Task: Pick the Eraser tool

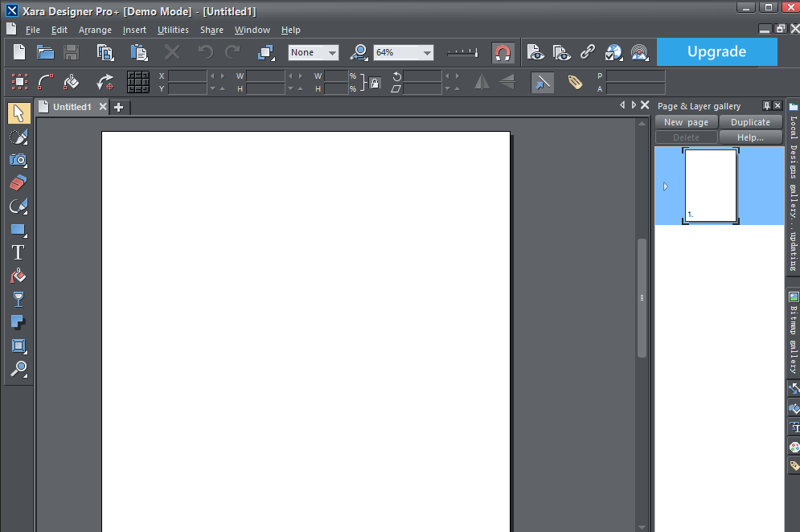Action: point(18,182)
